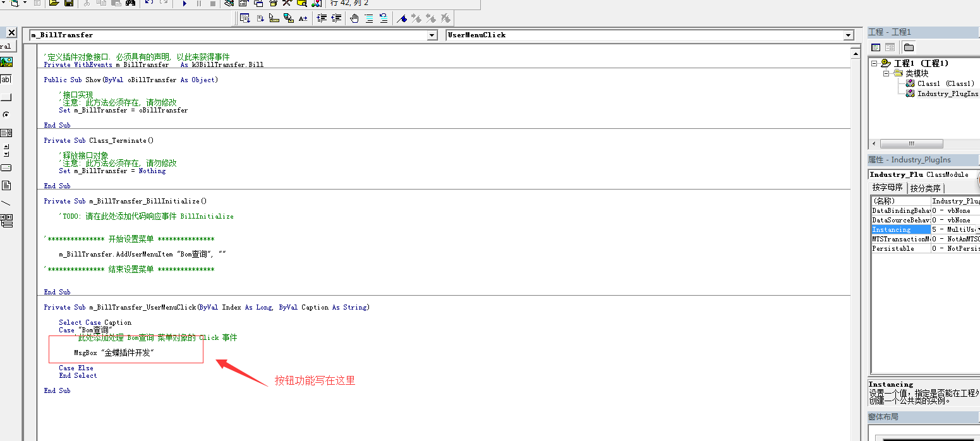Click AddUserMenuItem code line
Screen dimensions: 980x441
click(x=142, y=254)
